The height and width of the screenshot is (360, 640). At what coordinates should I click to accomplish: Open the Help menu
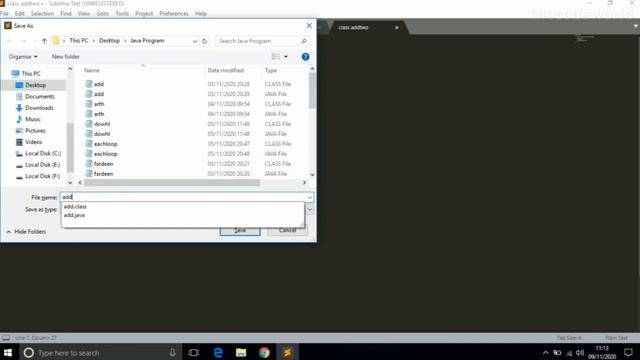click(x=201, y=13)
